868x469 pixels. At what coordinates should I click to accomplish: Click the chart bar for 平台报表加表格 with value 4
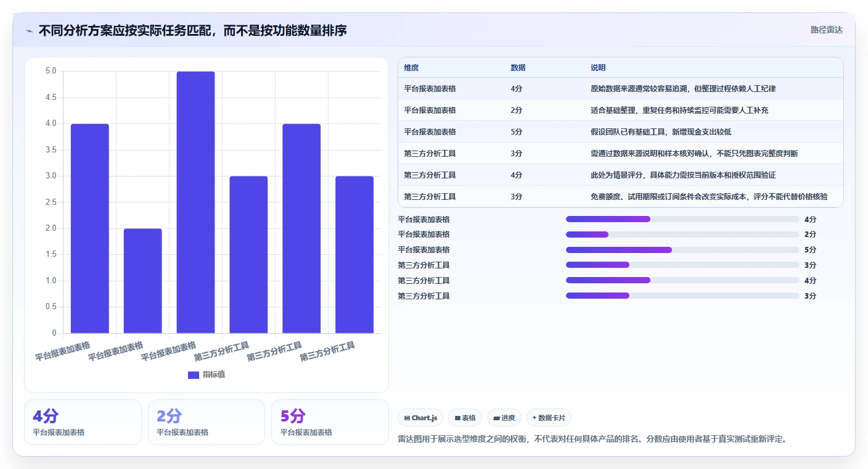coord(90,228)
